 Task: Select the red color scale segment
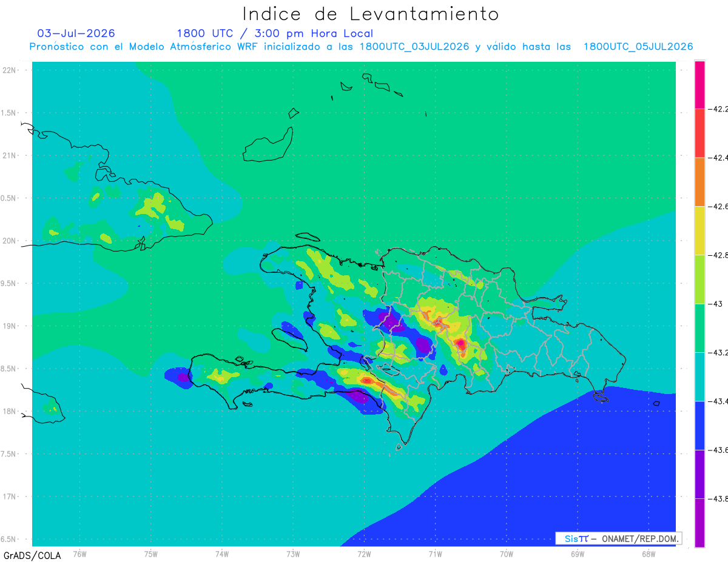pos(699,133)
